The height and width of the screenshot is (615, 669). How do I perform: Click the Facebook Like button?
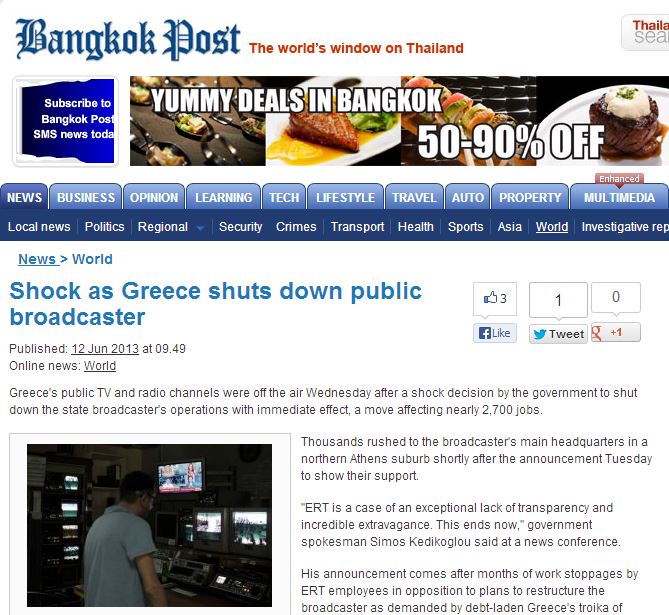click(494, 333)
